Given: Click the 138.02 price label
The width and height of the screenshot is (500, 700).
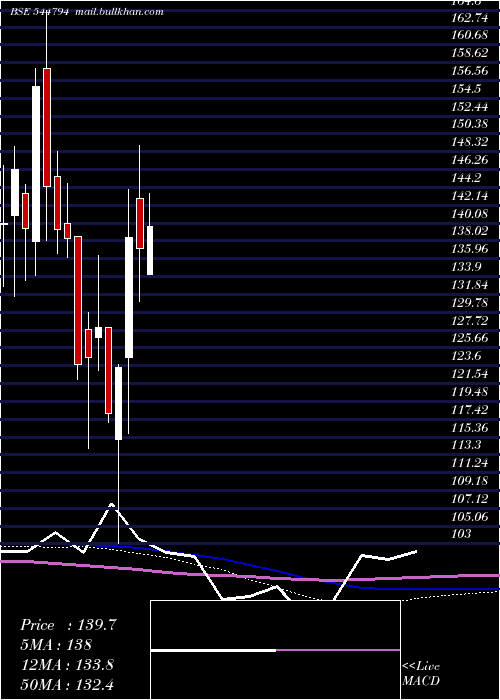Looking at the screenshot, I should [470, 232].
